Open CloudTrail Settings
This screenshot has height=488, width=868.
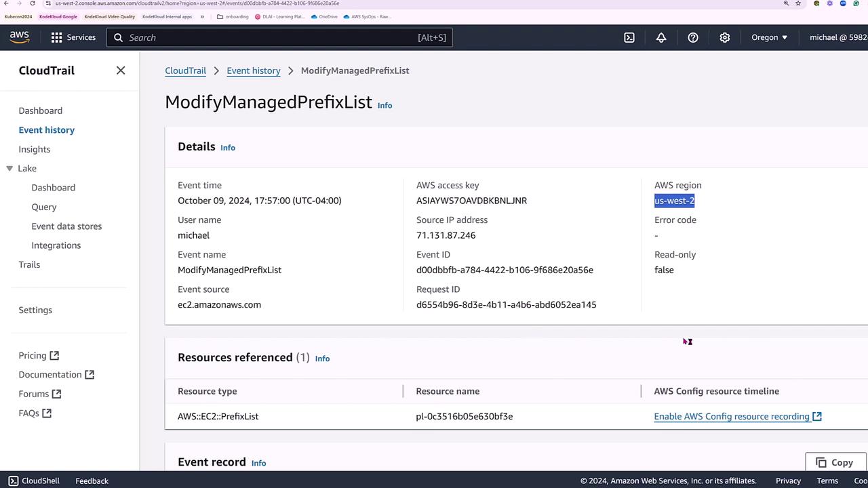tap(35, 310)
